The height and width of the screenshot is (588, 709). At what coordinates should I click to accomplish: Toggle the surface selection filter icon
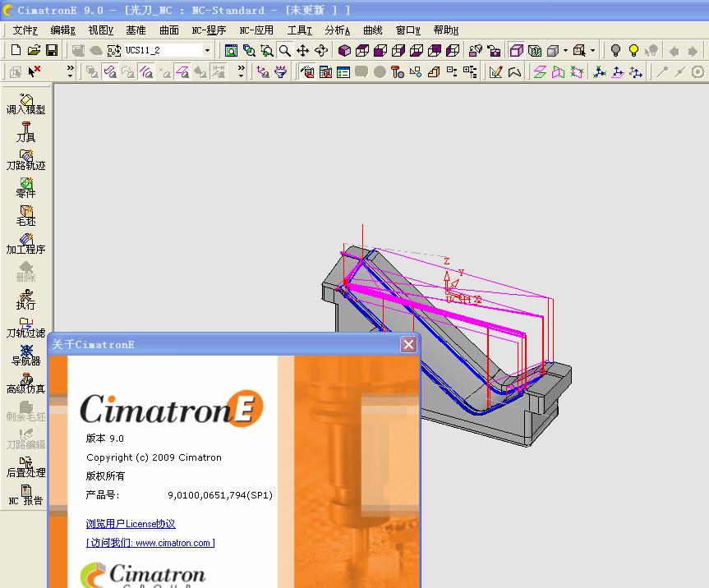(x=110, y=71)
